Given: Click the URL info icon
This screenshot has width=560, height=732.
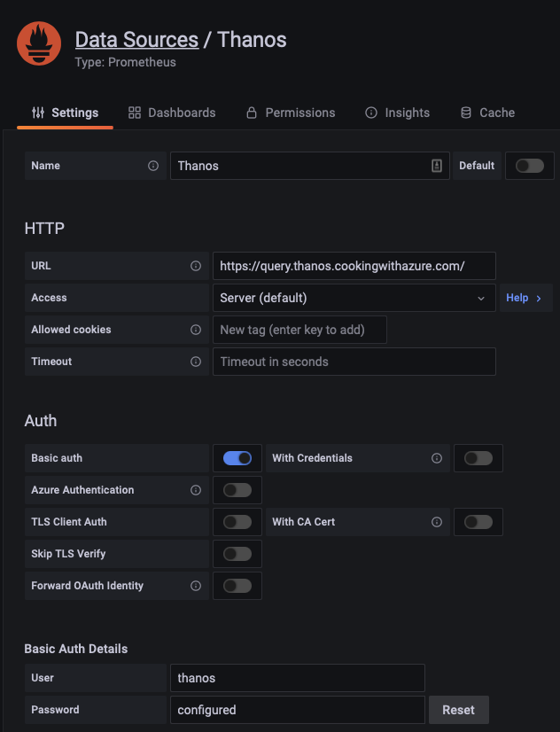Looking at the screenshot, I should click(196, 266).
